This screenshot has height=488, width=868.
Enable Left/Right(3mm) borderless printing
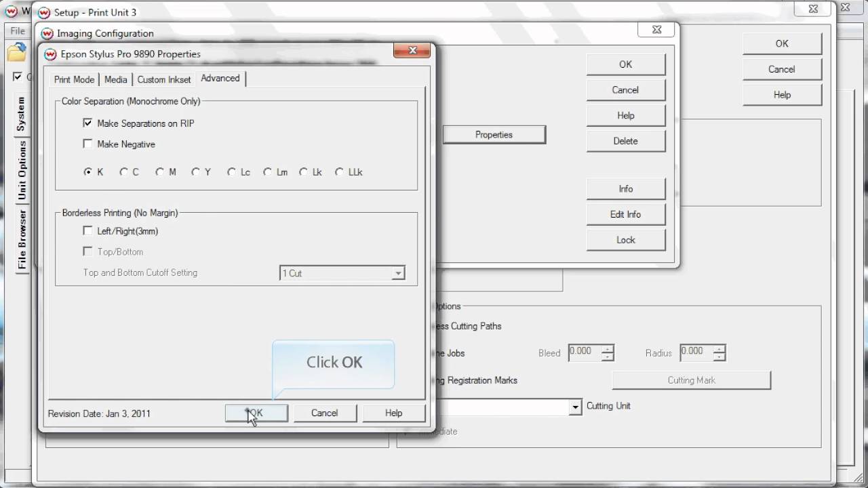tap(87, 230)
